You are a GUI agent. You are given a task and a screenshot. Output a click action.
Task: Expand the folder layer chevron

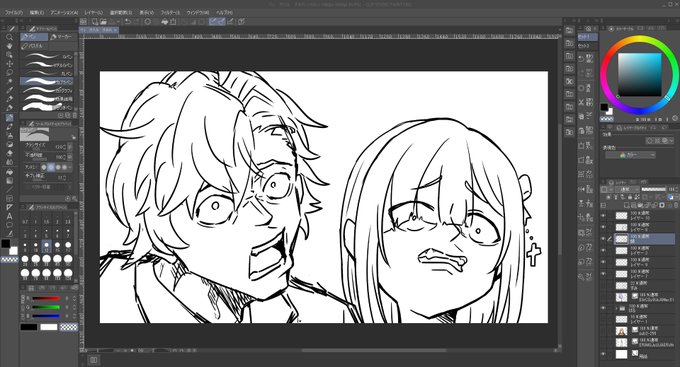616,308
